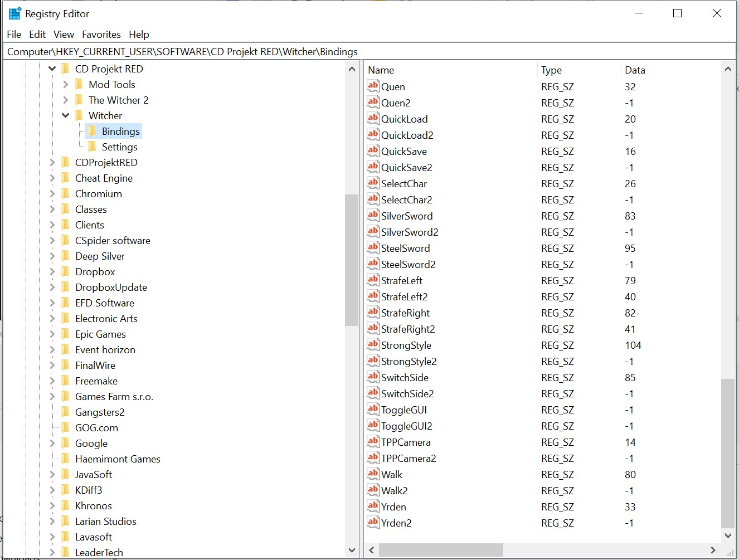Click the registry path address bar
This screenshot has width=739, height=560.
pos(369,51)
